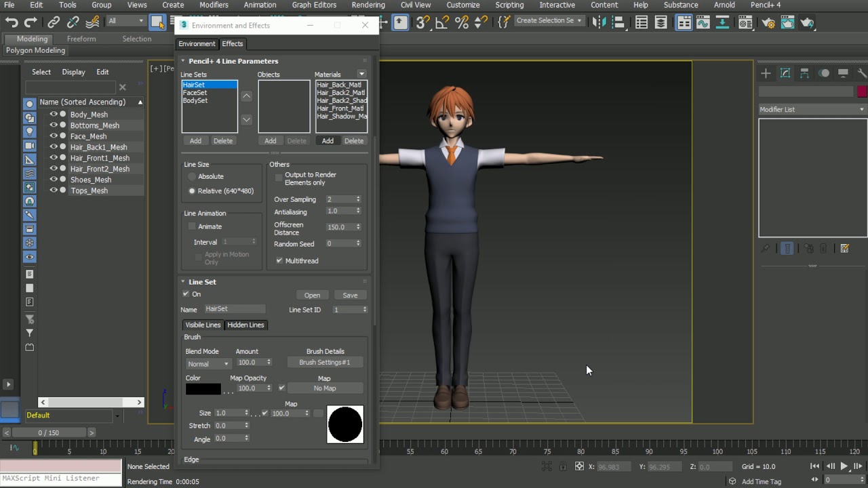The height and width of the screenshot is (488, 868).
Task: Open the Rendering menu
Action: [x=368, y=5]
